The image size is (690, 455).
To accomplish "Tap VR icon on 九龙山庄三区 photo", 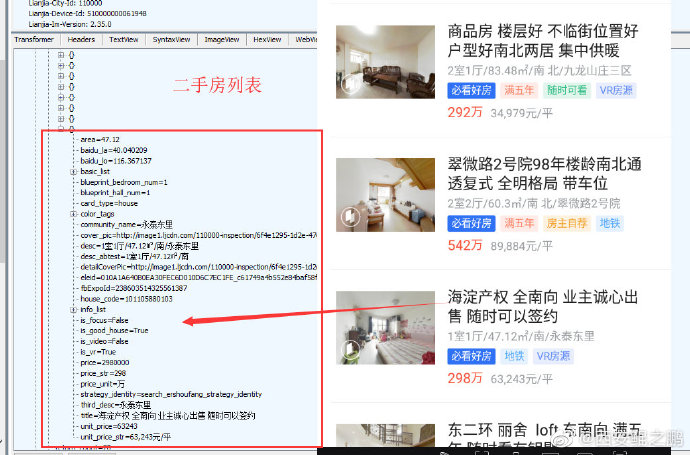I will tap(351, 84).
